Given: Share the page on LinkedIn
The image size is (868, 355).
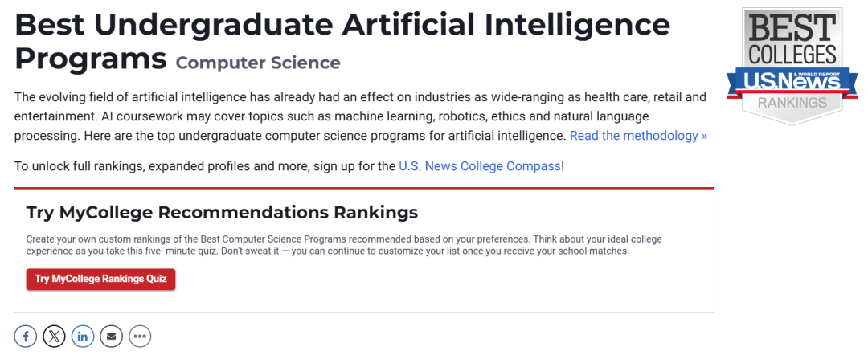Looking at the screenshot, I should [83, 336].
